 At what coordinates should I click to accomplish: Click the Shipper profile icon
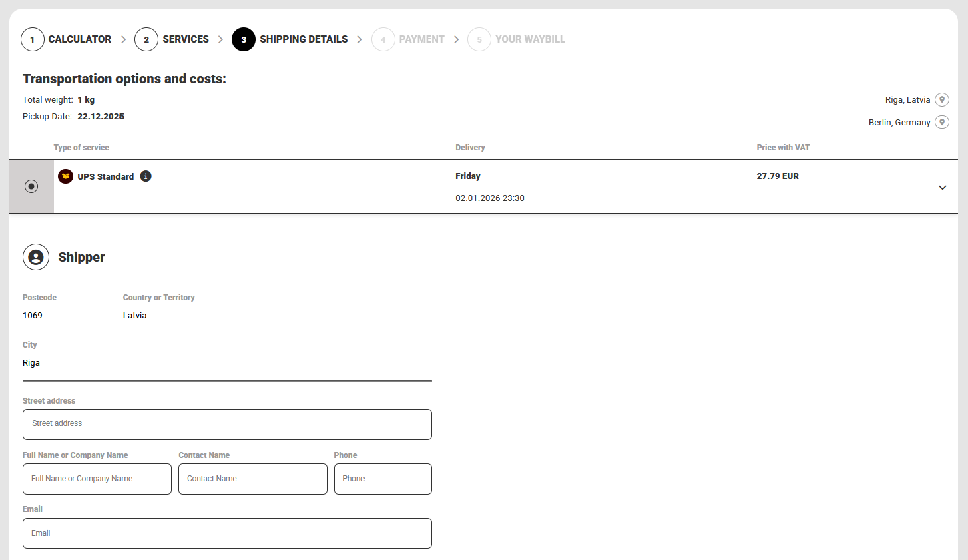click(x=36, y=257)
